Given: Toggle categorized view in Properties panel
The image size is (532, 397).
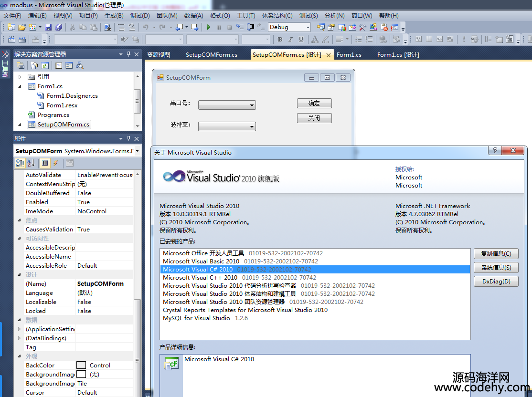Looking at the screenshot, I should tap(20, 163).
